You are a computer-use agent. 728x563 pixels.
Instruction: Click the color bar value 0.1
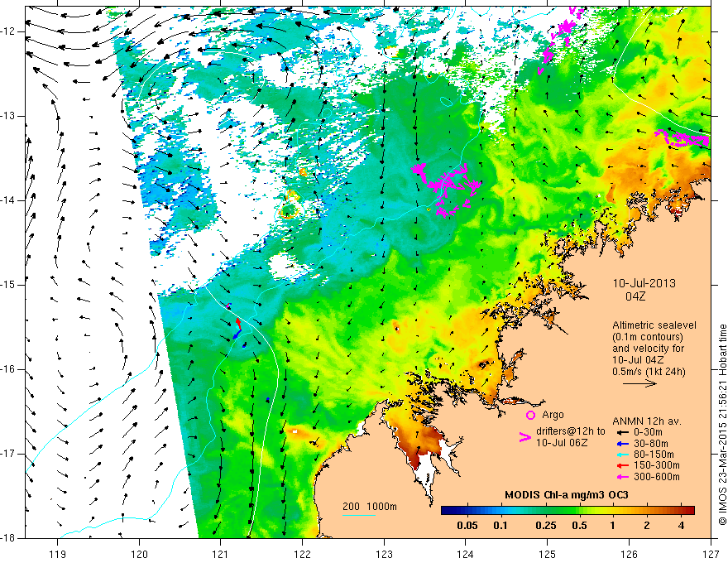pyautogui.click(x=500, y=526)
